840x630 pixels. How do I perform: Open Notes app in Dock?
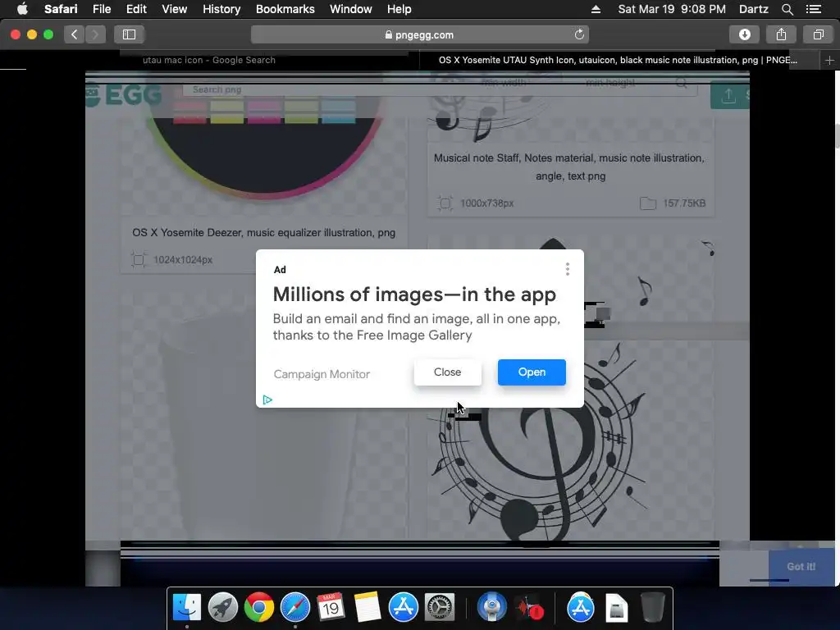[367, 608]
